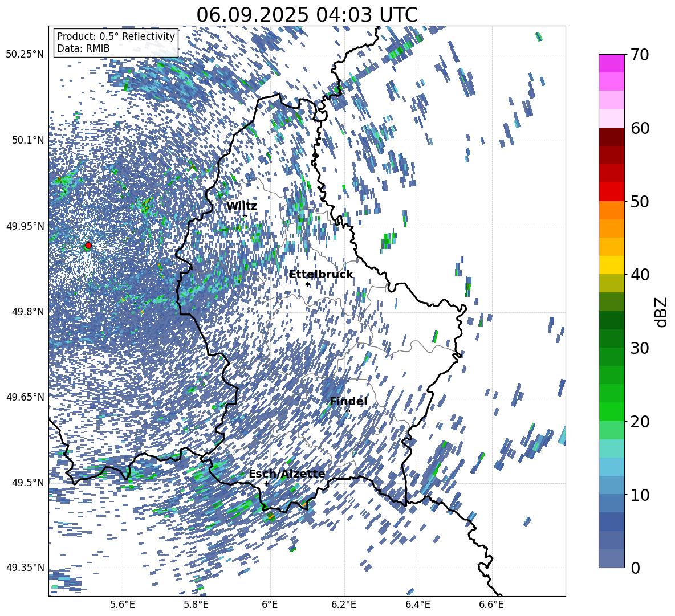Click the 49.8°N latitude tick label
The height and width of the screenshot is (616, 675).
(x=28, y=311)
